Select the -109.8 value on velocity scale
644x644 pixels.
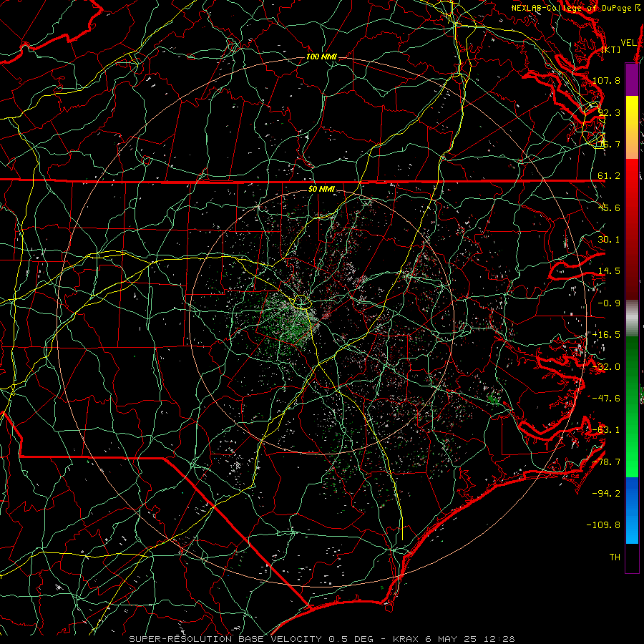(x=603, y=525)
